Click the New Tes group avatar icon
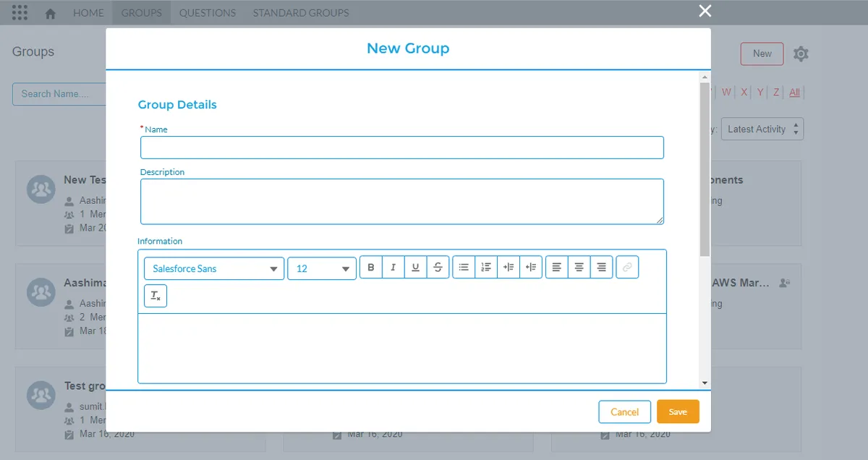 pos(41,189)
